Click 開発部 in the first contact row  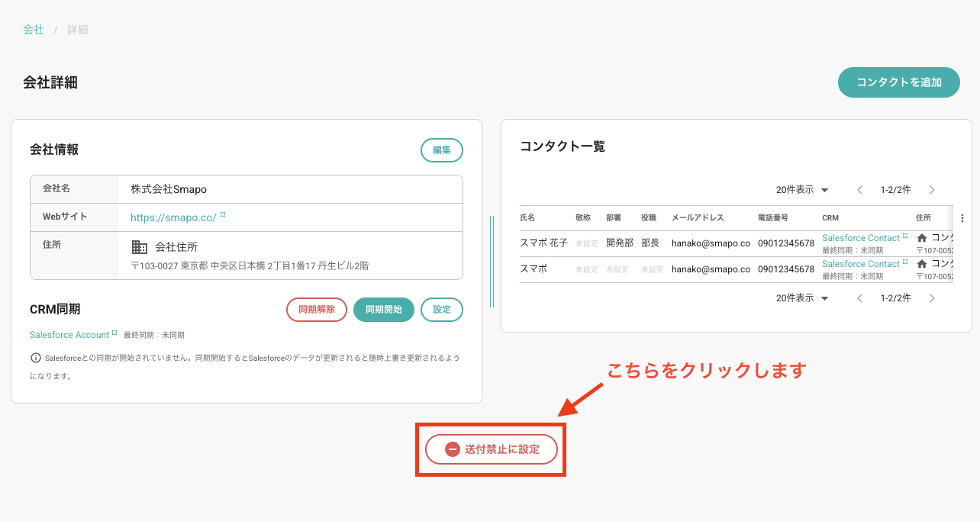point(620,243)
